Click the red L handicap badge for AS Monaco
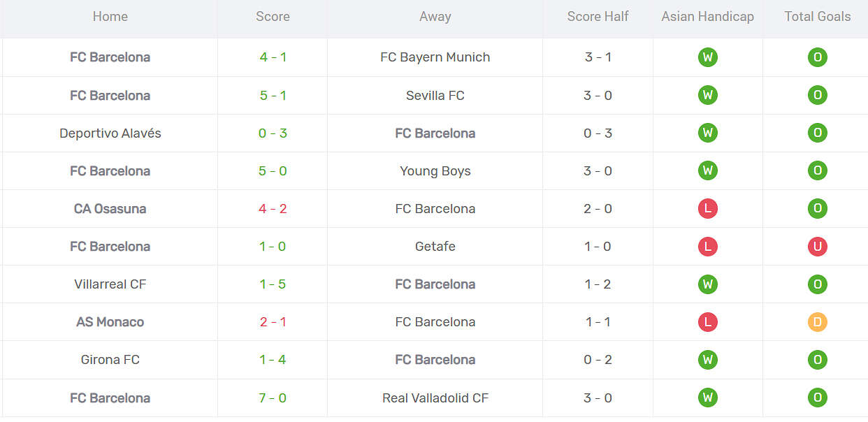This screenshot has height=422, width=868. [707, 322]
